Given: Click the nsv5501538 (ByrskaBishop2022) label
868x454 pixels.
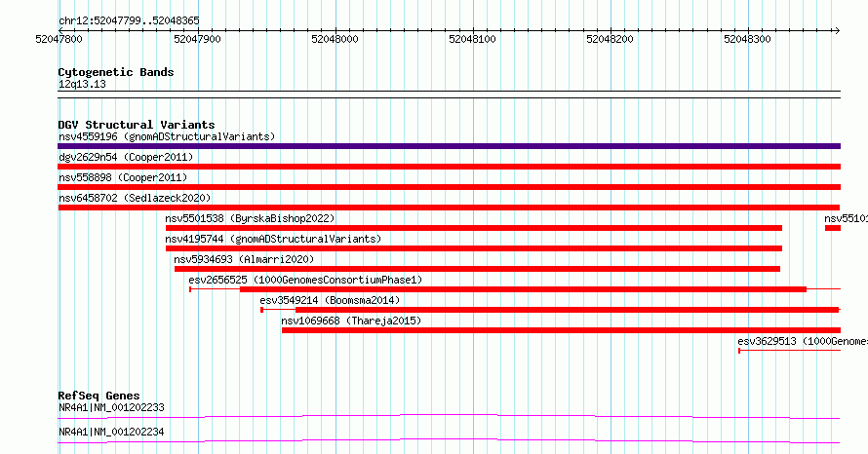Looking at the screenshot, I should click(x=250, y=218).
